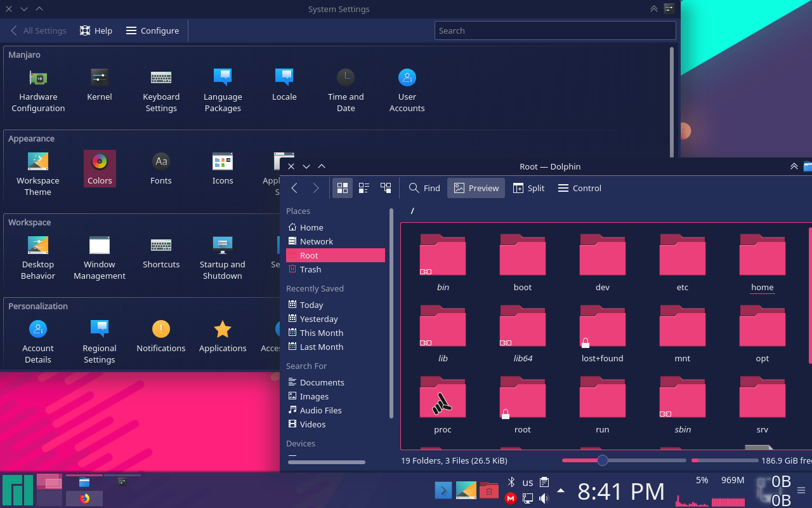Open Language Packages module
Screen dimensions: 812x508
click(223, 91)
